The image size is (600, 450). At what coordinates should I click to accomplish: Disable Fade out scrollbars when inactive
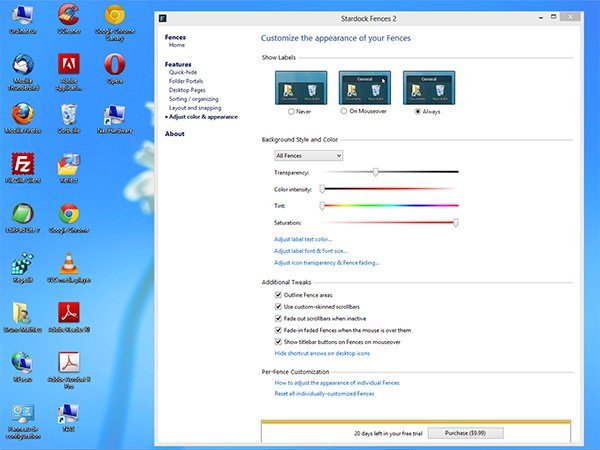(x=278, y=318)
